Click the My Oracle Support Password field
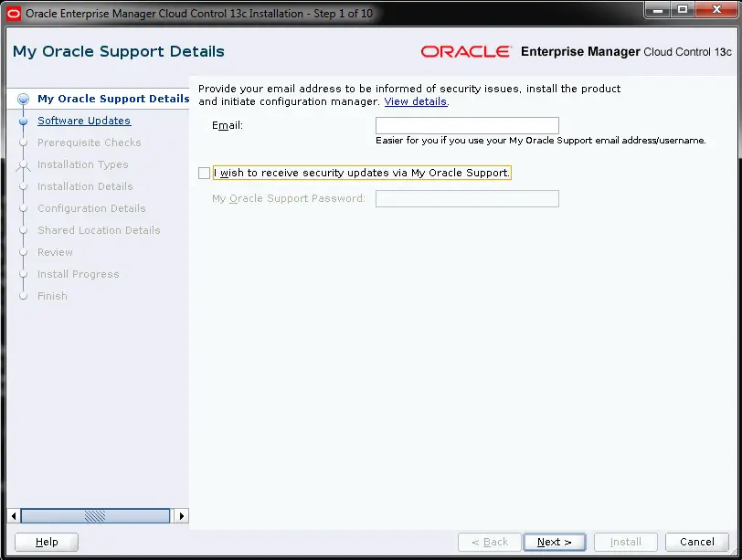The image size is (742, 560). (x=467, y=198)
